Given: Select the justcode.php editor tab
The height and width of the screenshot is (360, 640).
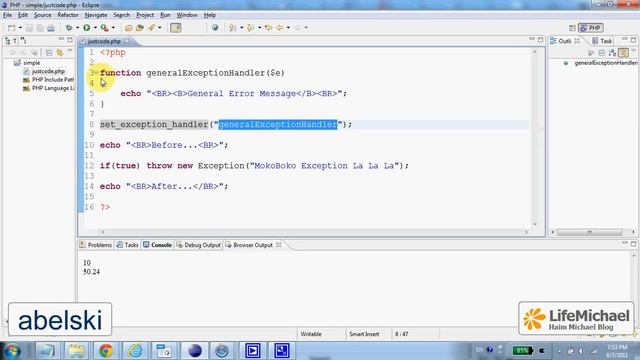Looking at the screenshot, I should (104, 41).
